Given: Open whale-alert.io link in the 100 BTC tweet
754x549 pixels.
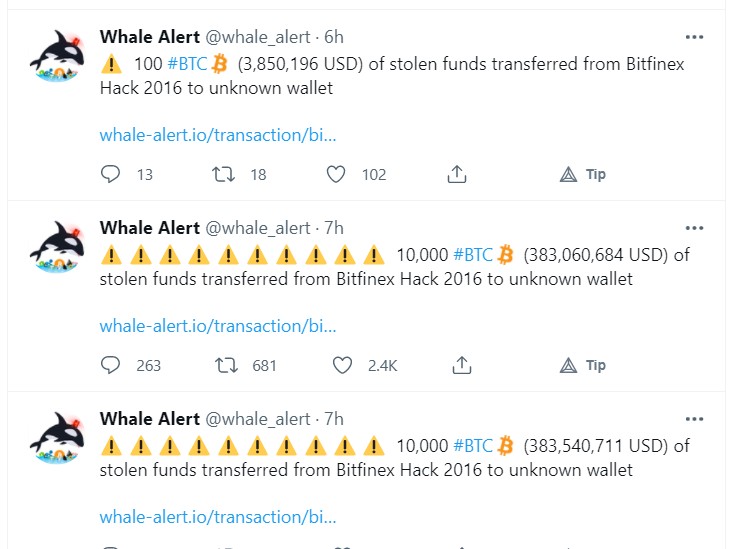Looking at the screenshot, I should pyautogui.click(x=218, y=134).
